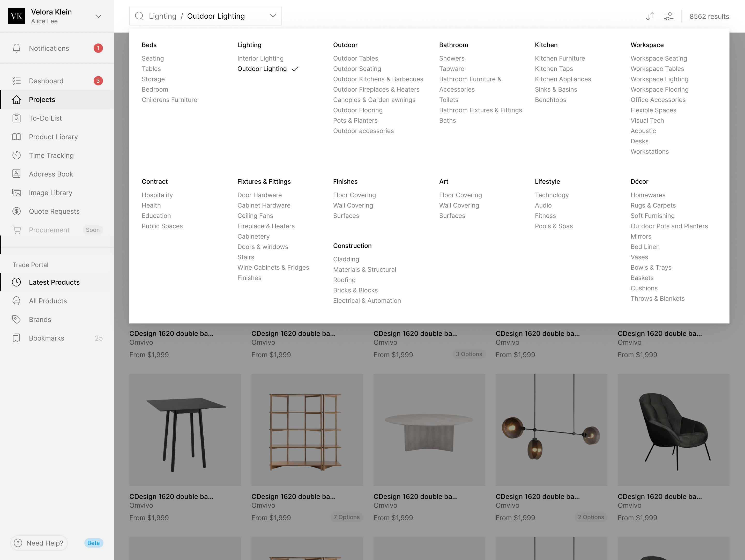Expand the Velora Klein account chevron

(98, 16)
